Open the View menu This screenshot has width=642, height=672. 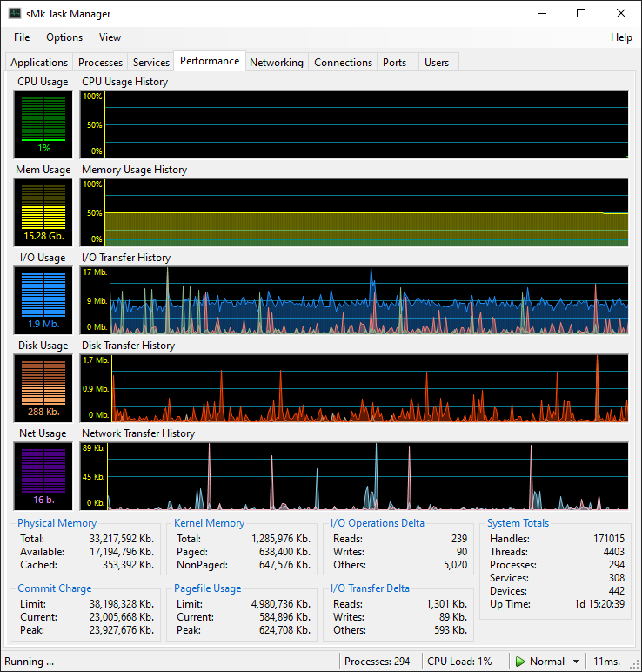click(110, 37)
